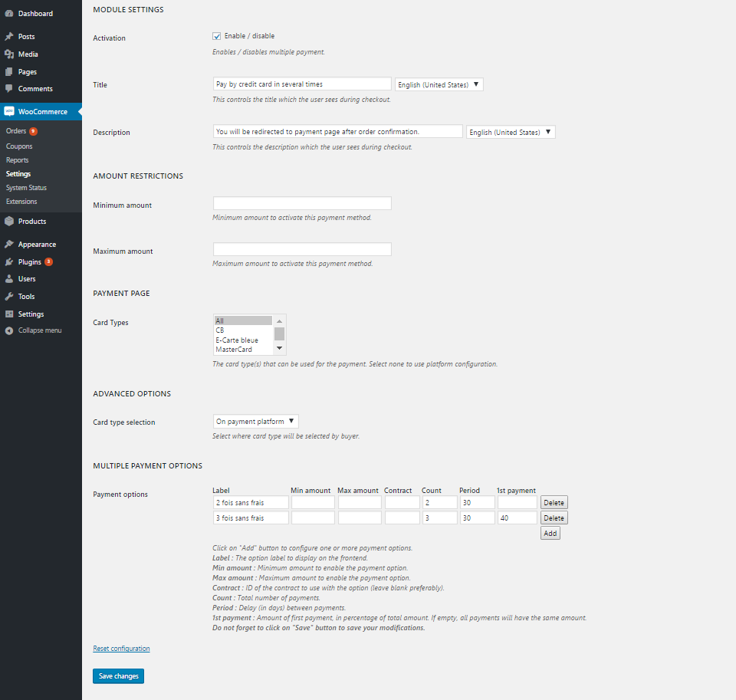This screenshot has width=736, height=700.
Task: Click the Settings sliders icon in sidebar
Action: pyautogui.click(x=9, y=314)
